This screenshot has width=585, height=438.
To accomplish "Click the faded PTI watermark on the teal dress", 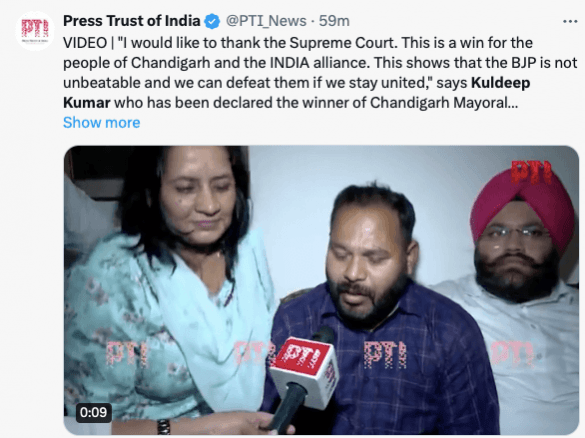I will tap(127, 354).
